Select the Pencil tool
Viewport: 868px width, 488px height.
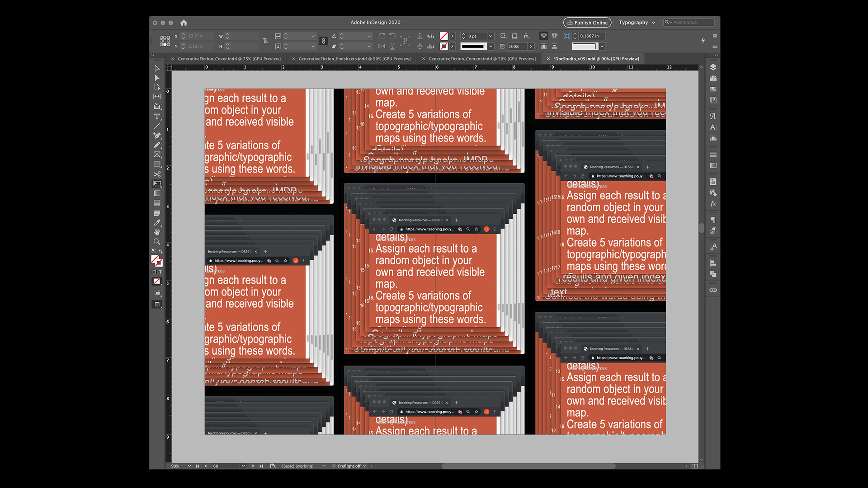157,145
